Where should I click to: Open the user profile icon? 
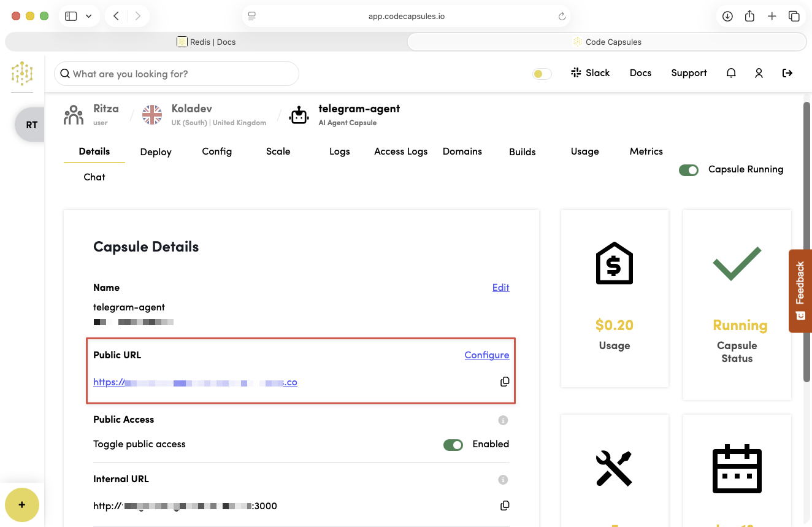pos(759,73)
